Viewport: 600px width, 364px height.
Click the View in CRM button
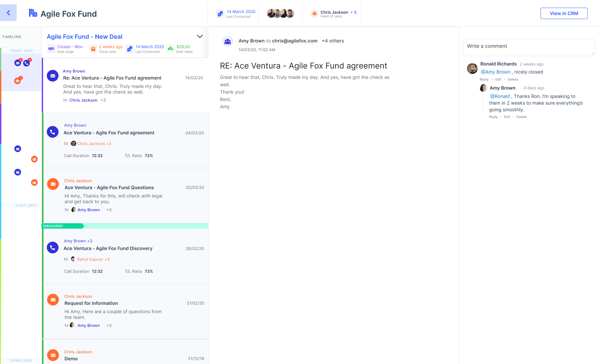pyautogui.click(x=564, y=13)
